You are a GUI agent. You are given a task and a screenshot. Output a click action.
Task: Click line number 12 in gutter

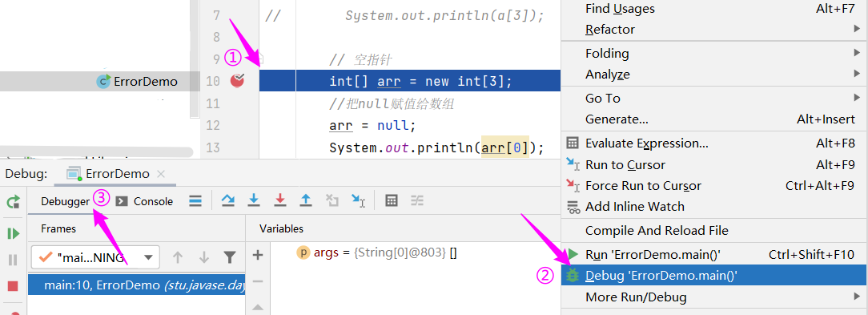212,125
